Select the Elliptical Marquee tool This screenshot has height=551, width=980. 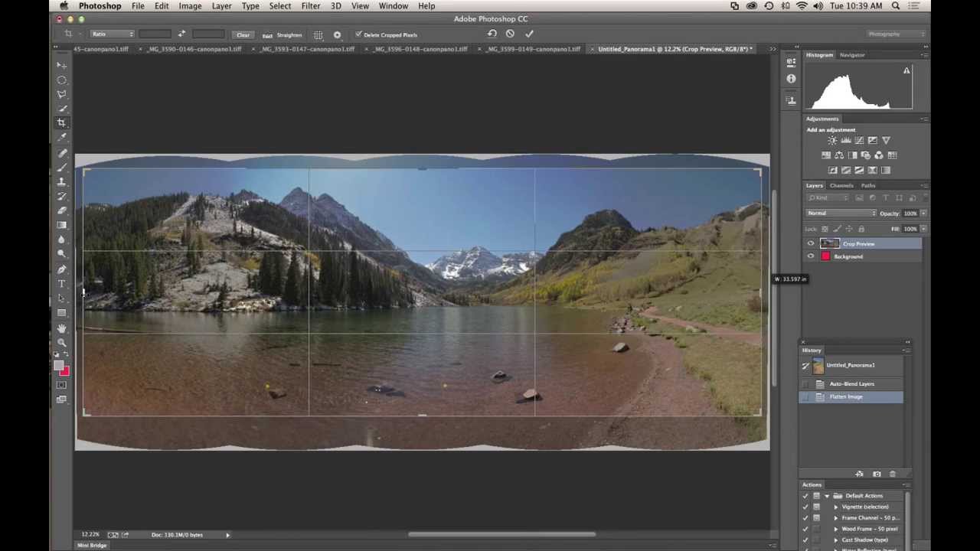point(62,80)
